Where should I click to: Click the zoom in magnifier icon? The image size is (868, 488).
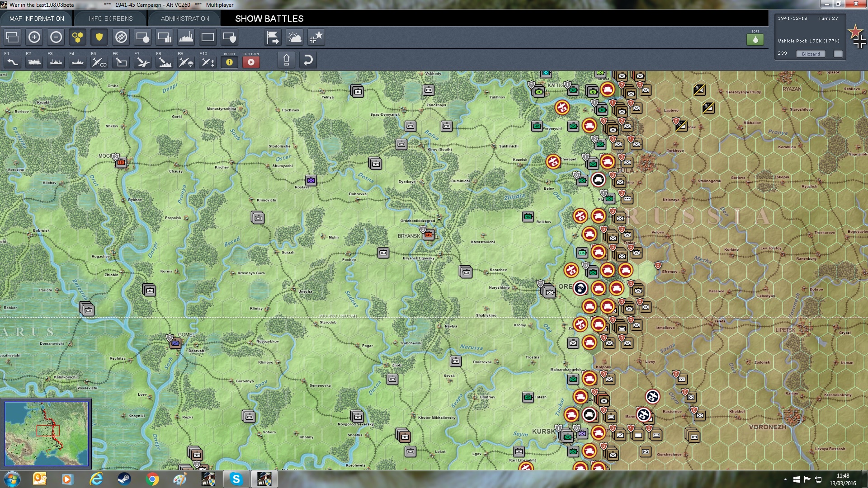pyautogui.click(x=34, y=37)
